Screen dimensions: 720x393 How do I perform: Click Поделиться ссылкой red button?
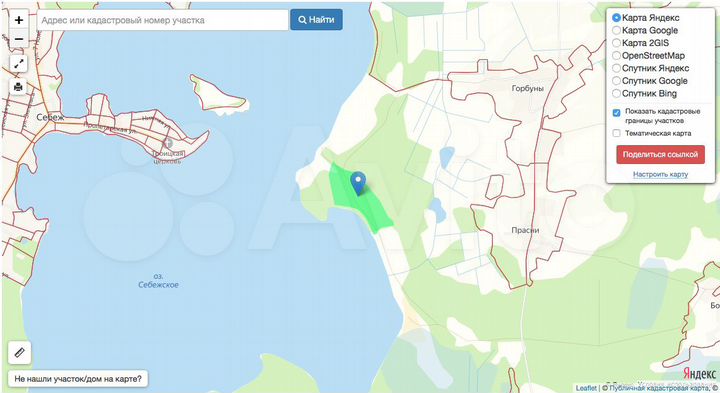660,155
